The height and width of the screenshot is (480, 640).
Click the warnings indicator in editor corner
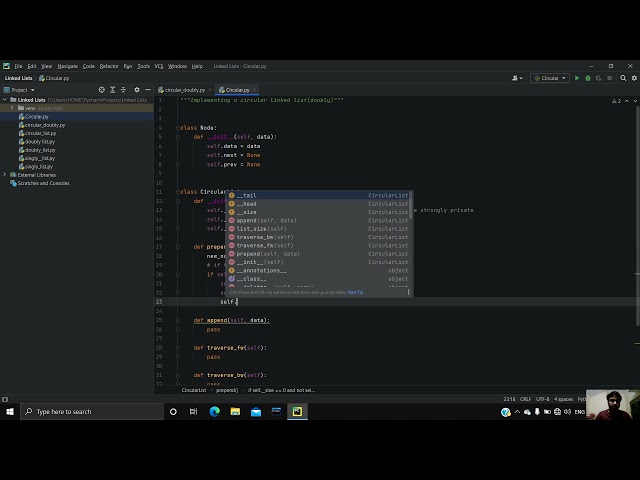[x=616, y=101]
